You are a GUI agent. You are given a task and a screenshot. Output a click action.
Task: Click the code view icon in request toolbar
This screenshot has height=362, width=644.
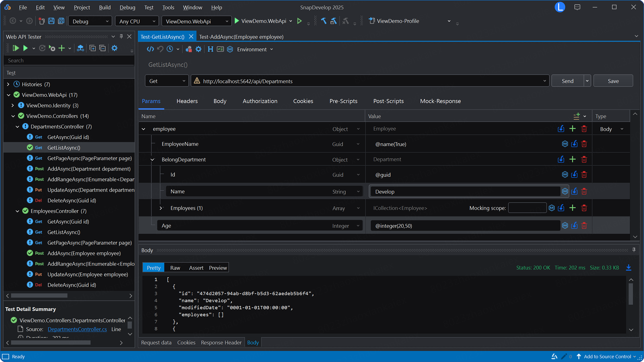[x=150, y=49]
